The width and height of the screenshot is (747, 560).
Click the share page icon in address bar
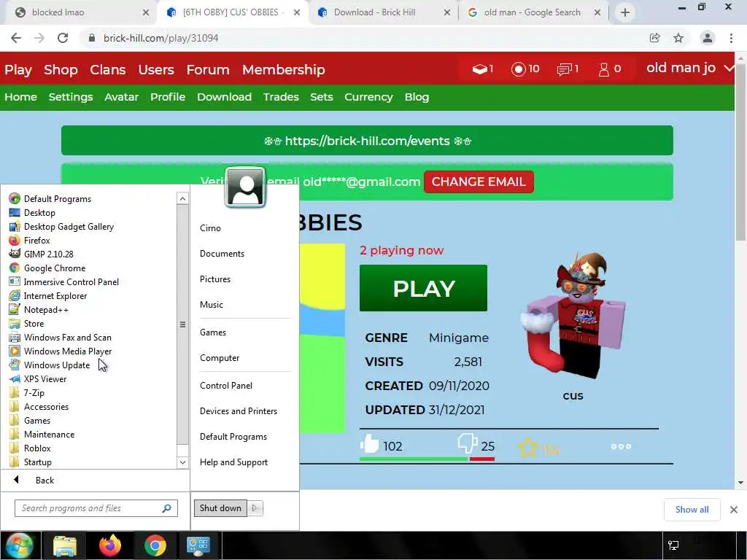[x=654, y=38]
